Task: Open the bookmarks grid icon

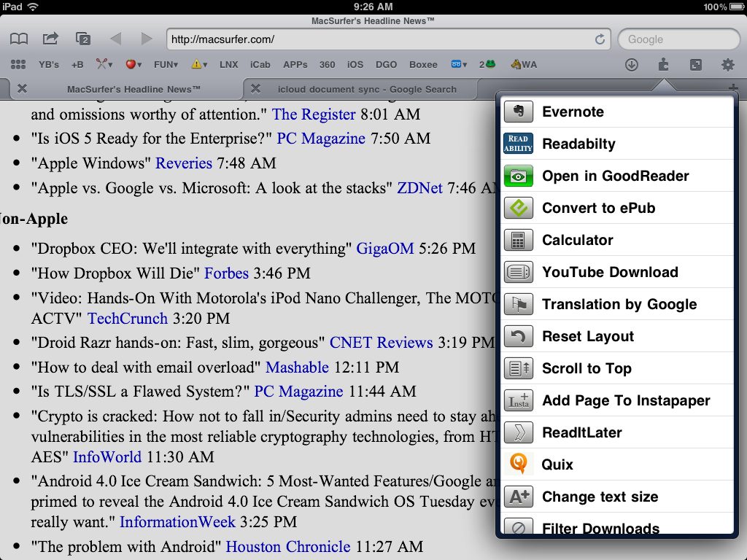Action: click(18, 64)
